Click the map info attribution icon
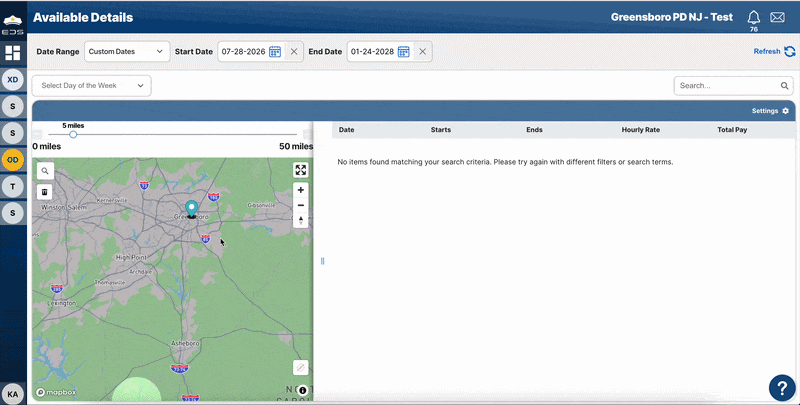Viewport: 800px width, 405px height. tap(303, 390)
